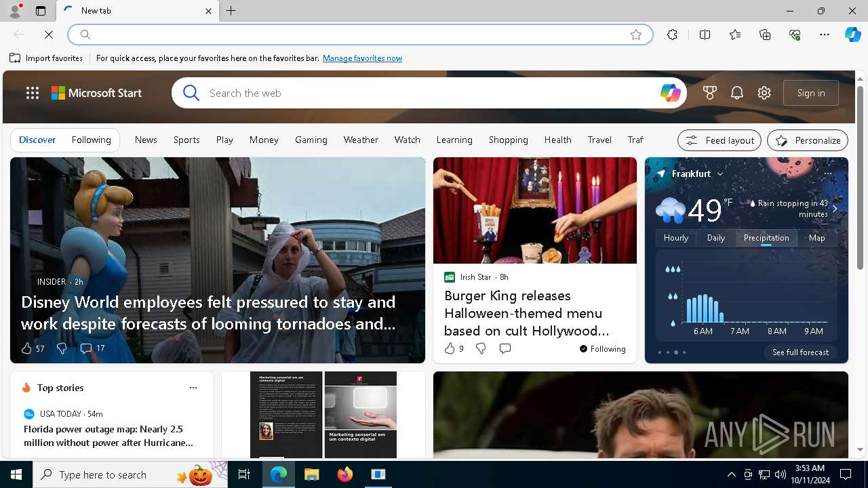
Task: Open the Burger King Halloween article
Action: click(x=526, y=313)
